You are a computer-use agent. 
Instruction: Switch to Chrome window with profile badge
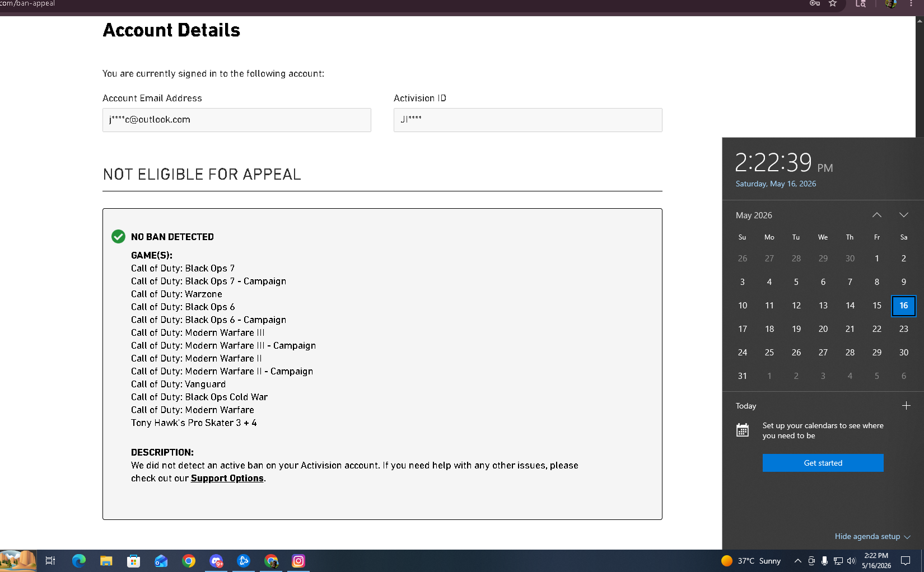(272, 561)
